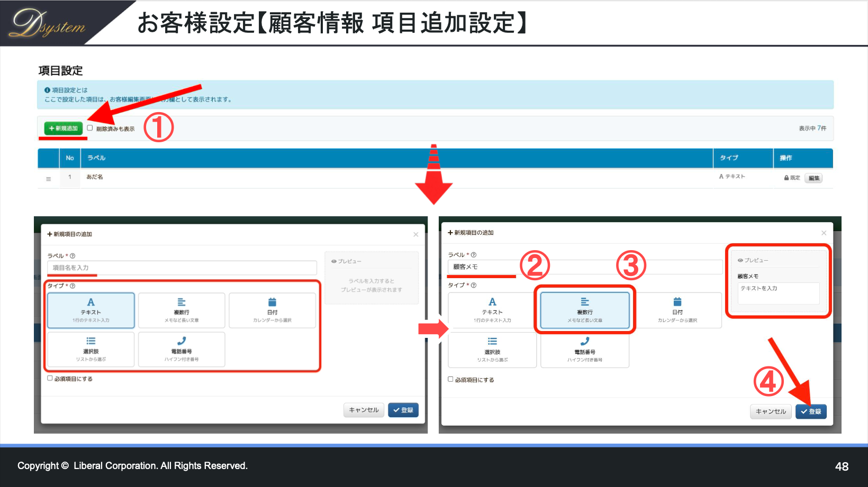Click the slide page number 48
868x487 pixels.
(x=842, y=466)
